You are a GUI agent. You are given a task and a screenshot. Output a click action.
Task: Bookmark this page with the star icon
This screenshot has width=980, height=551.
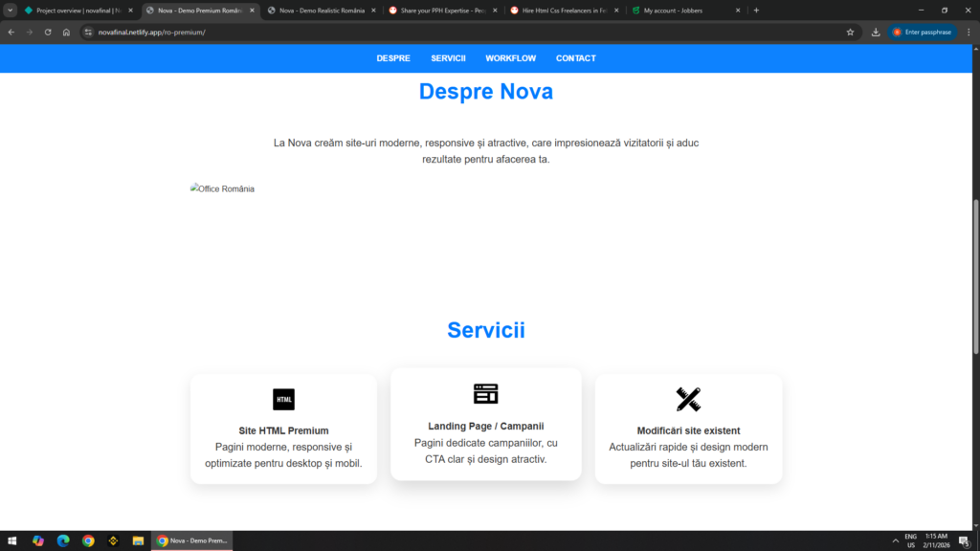pyautogui.click(x=850, y=32)
